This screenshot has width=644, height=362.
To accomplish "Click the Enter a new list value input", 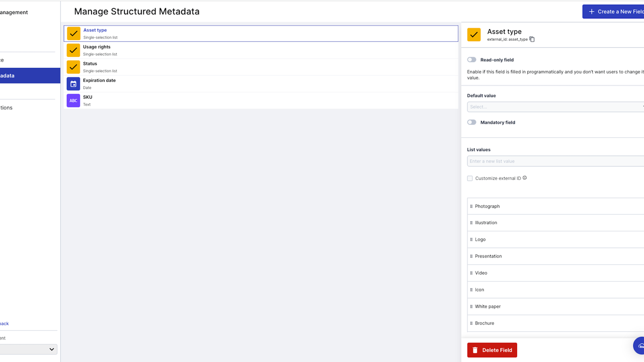I will tap(555, 161).
